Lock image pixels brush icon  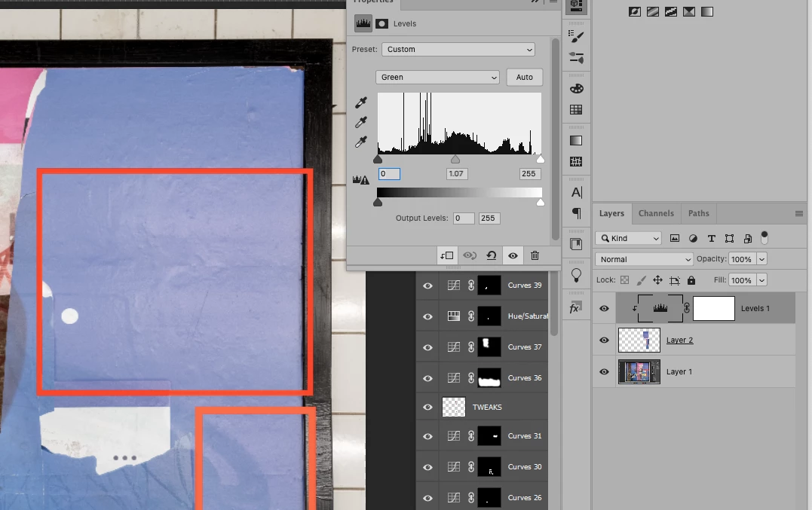pos(641,280)
